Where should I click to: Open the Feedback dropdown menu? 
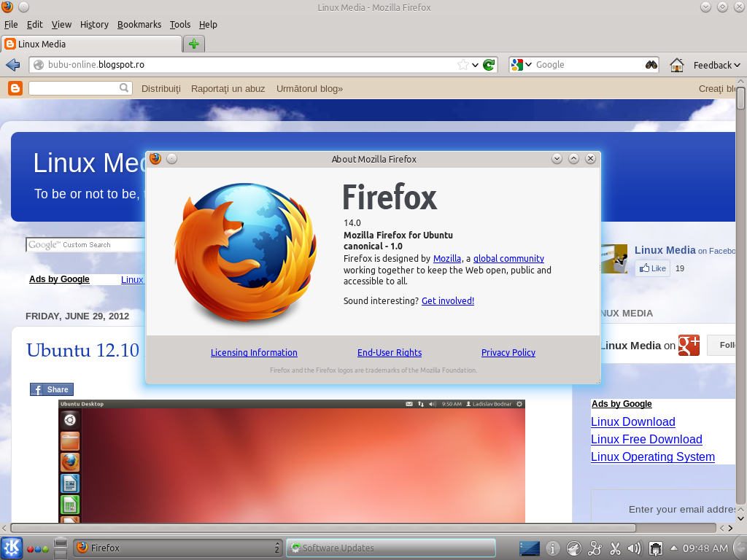click(x=717, y=65)
